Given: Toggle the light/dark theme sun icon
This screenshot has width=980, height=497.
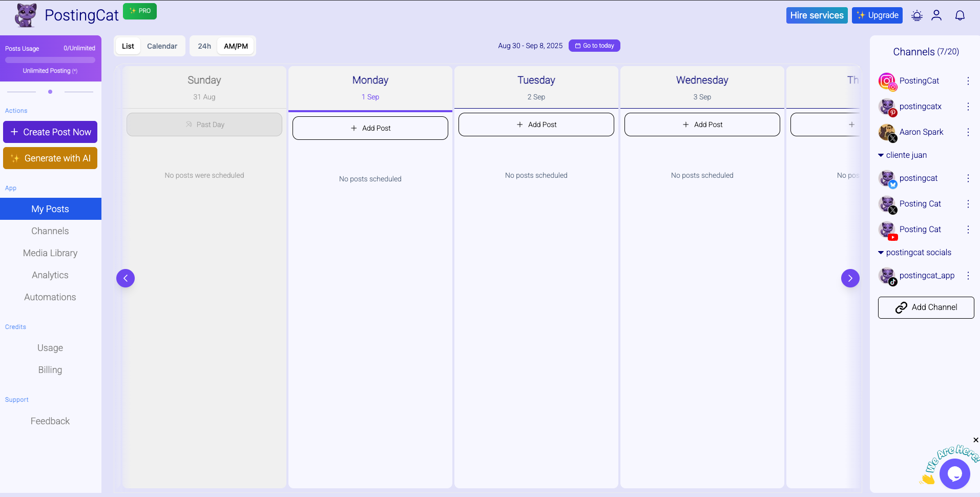Looking at the screenshot, I should [917, 15].
